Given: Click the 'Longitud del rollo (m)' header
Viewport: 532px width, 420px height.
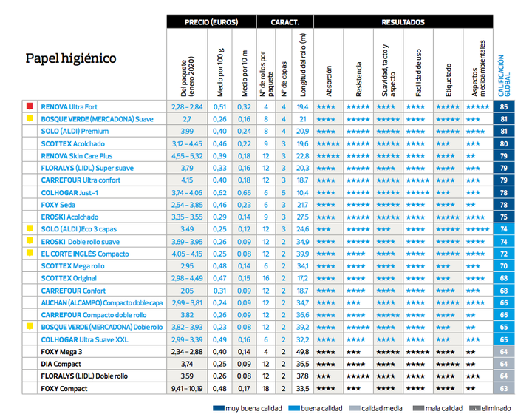Looking at the screenshot, I should (x=303, y=65).
